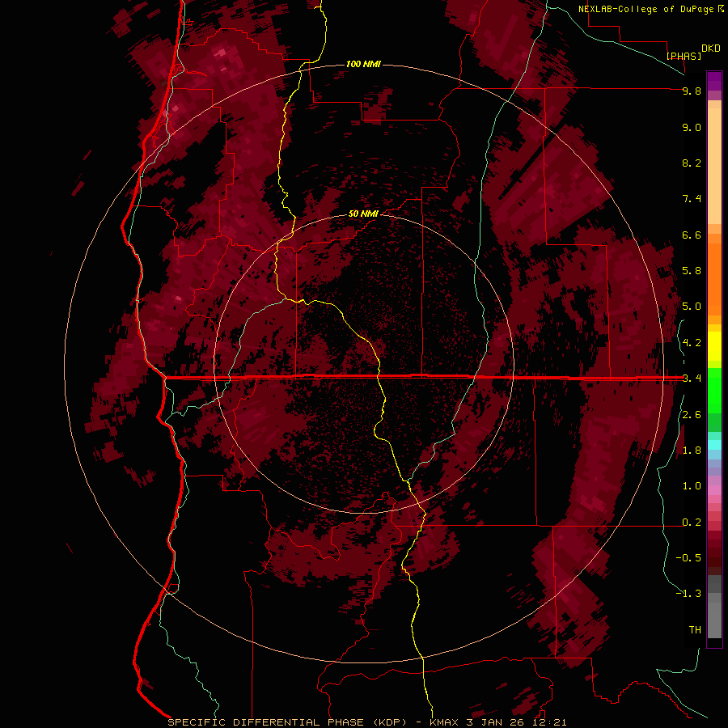Viewport: 728px width, 728px height.
Task: Click the 5.8 scale value
Action: 692,271
